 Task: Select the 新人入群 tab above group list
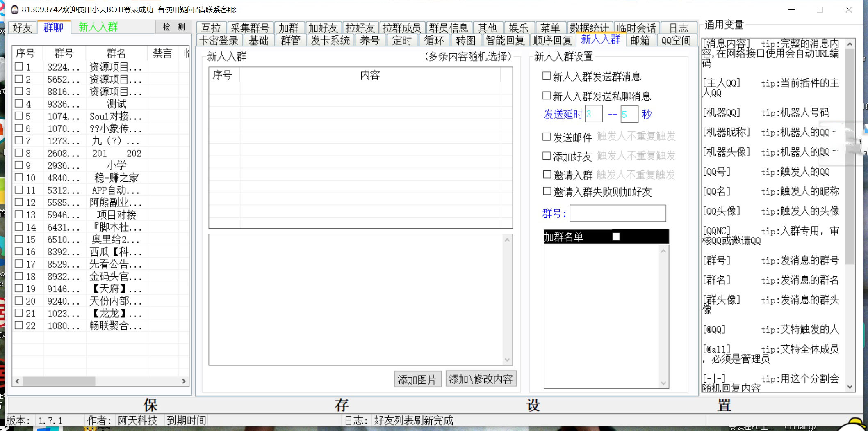(x=98, y=27)
